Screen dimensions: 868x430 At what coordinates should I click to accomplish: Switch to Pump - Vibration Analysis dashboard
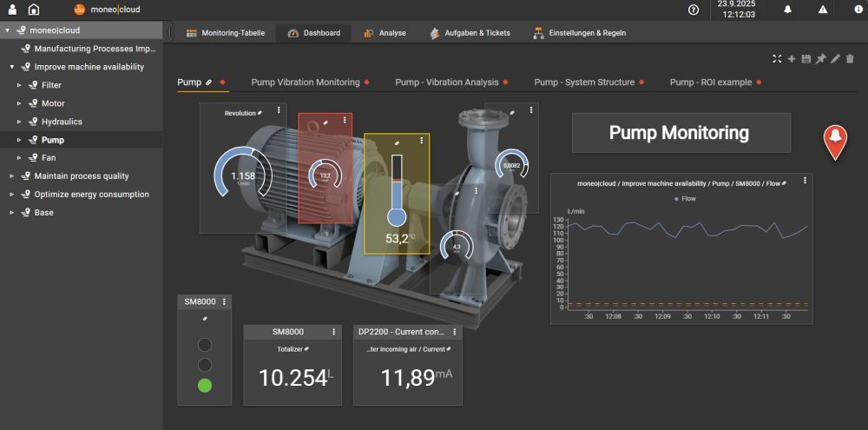(x=447, y=82)
